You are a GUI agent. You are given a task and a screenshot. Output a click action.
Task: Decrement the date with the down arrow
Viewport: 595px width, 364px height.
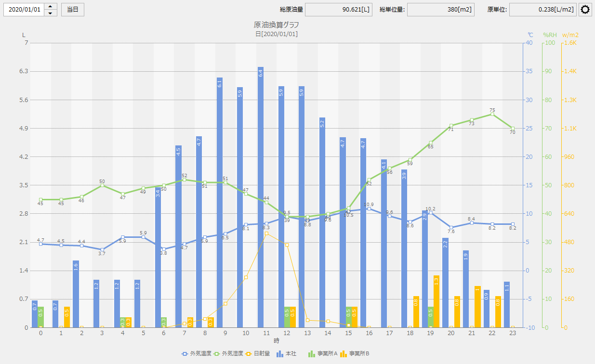pyautogui.click(x=51, y=13)
